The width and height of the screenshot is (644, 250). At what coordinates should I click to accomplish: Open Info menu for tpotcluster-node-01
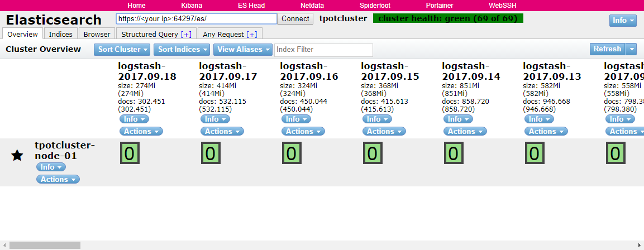[50, 167]
